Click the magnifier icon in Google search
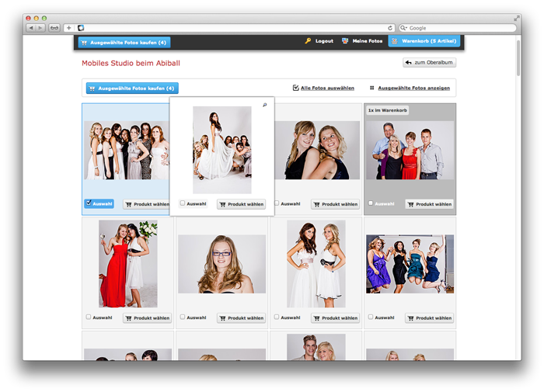Image resolution: width=544 pixels, height=392 pixels. click(x=403, y=28)
